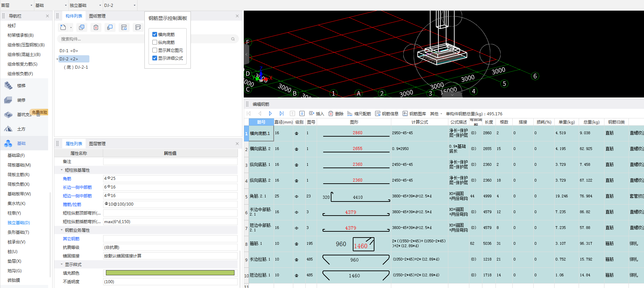This screenshot has width=644, height=288.
Task: Click the 其它钢筋 property link
Action: pos(71,239)
